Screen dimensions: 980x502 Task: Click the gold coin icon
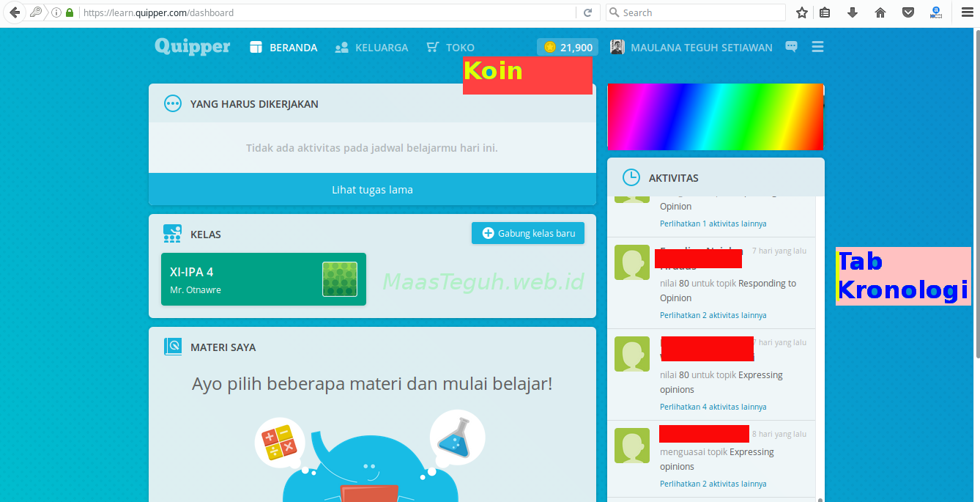tap(550, 47)
